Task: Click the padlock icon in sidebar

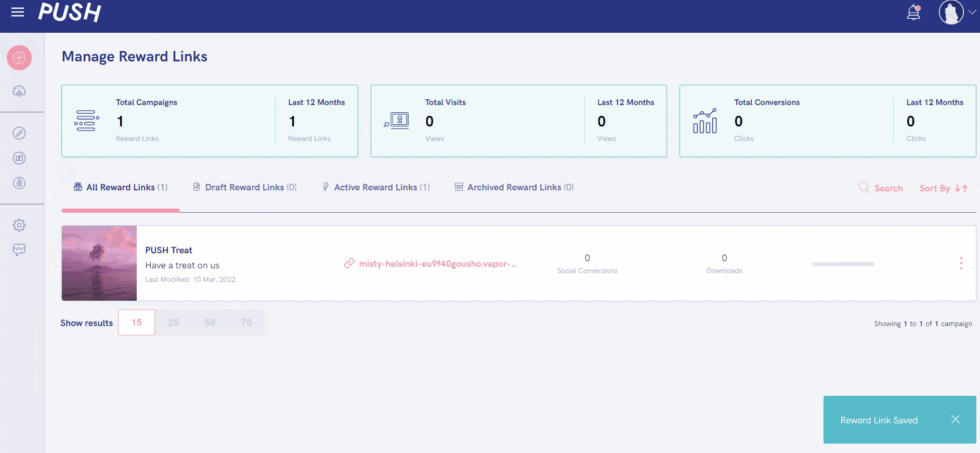Action: [x=19, y=183]
